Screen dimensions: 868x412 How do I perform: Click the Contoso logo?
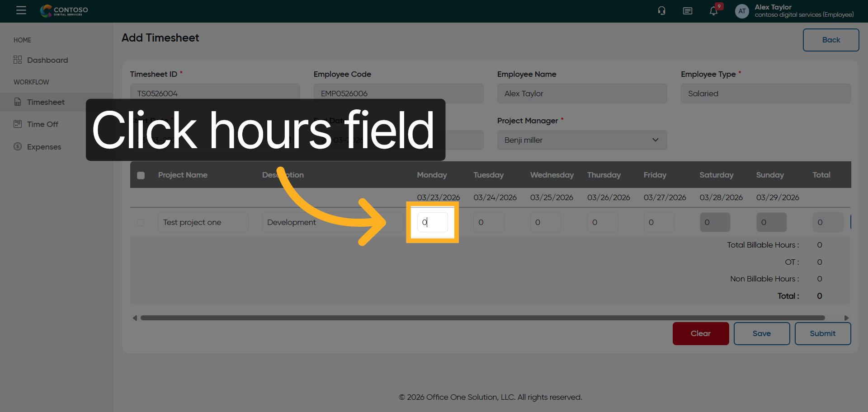click(x=64, y=11)
